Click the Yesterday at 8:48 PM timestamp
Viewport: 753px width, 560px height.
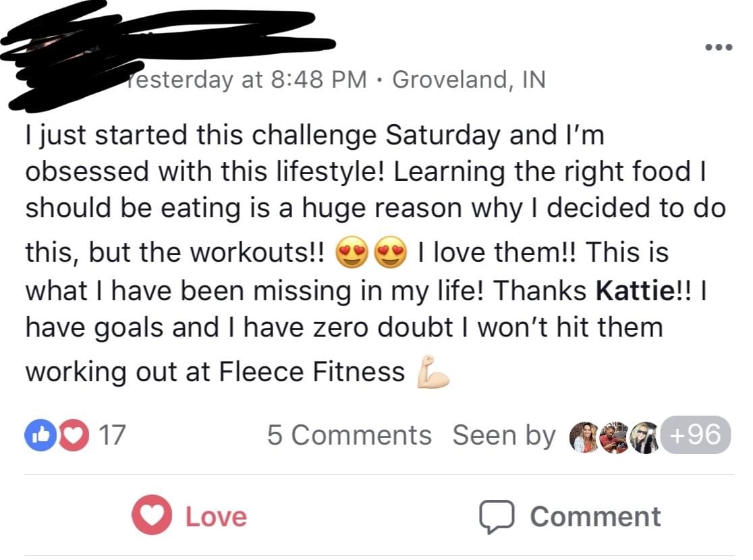247,79
